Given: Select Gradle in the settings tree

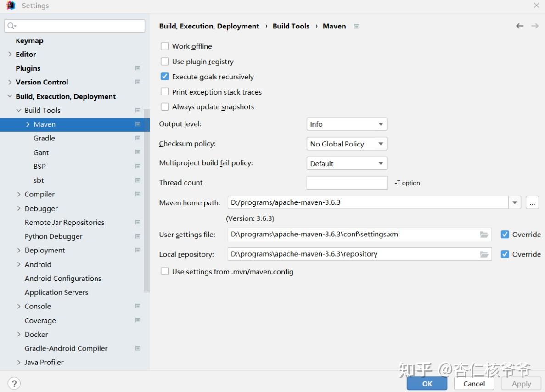Looking at the screenshot, I should point(44,138).
